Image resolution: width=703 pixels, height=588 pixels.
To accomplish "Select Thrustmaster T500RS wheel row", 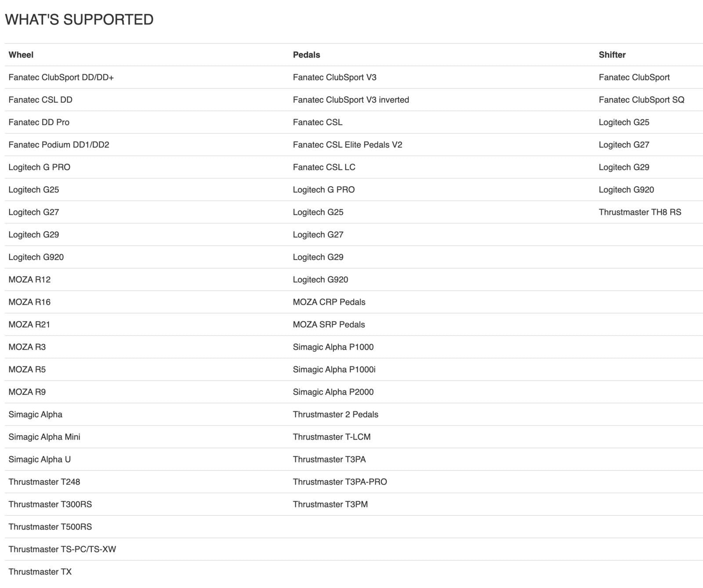I will pyautogui.click(x=50, y=527).
